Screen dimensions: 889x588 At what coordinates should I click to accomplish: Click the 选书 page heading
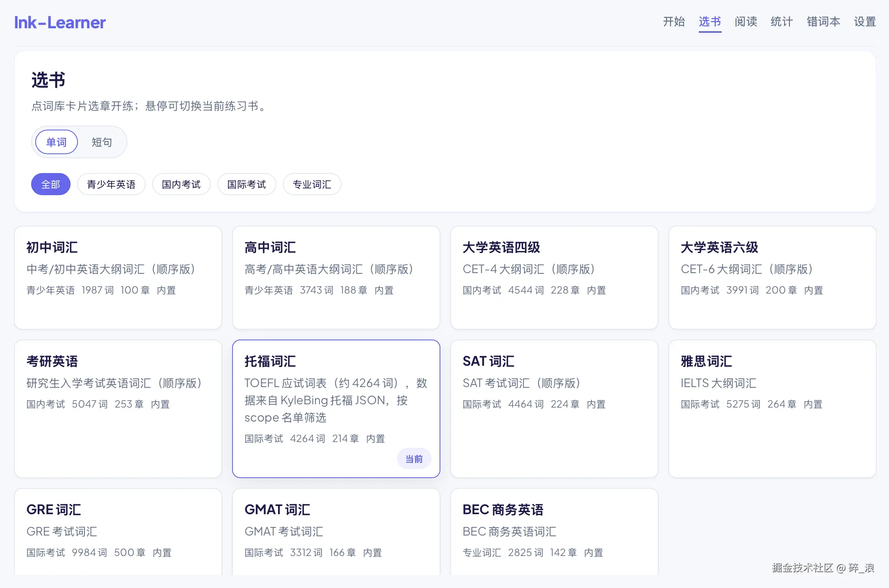click(x=48, y=80)
